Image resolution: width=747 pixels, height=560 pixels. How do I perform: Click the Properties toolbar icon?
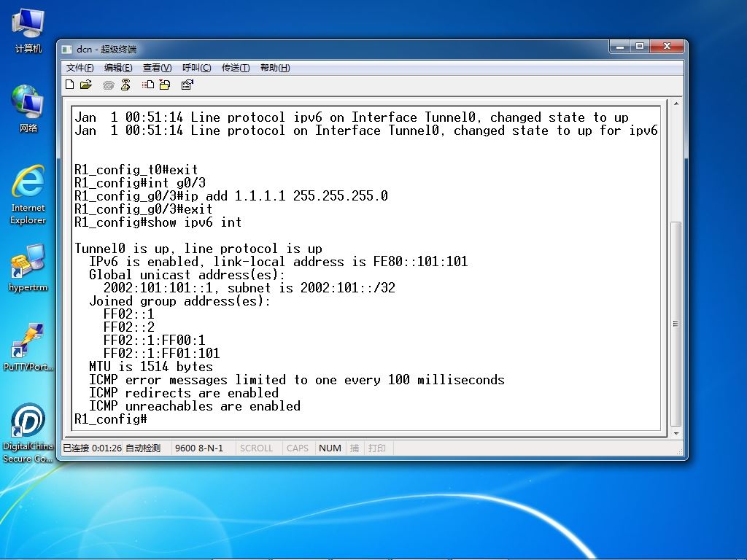[x=187, y=85]
